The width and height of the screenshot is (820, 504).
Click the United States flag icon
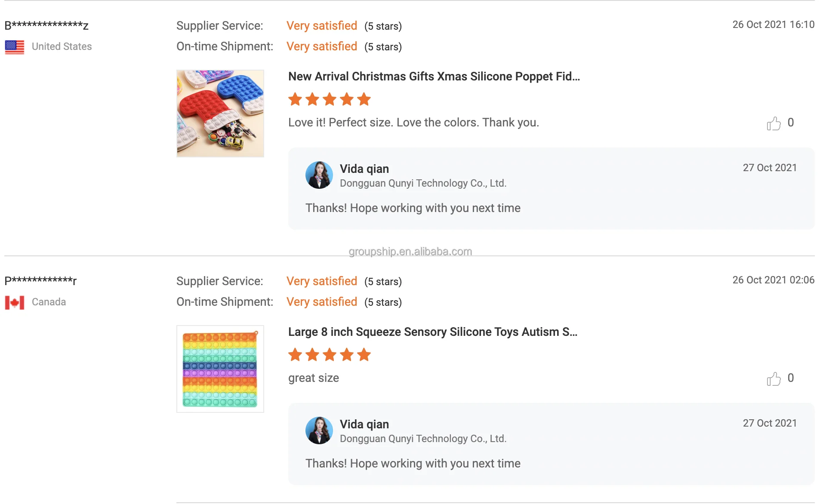point(15,47)
